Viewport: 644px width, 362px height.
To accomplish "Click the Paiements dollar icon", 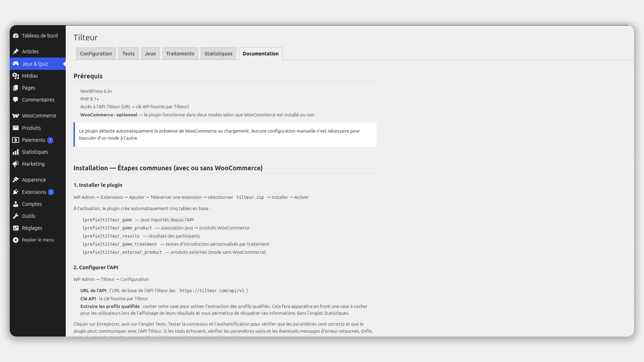I will [x=16, y=140].
